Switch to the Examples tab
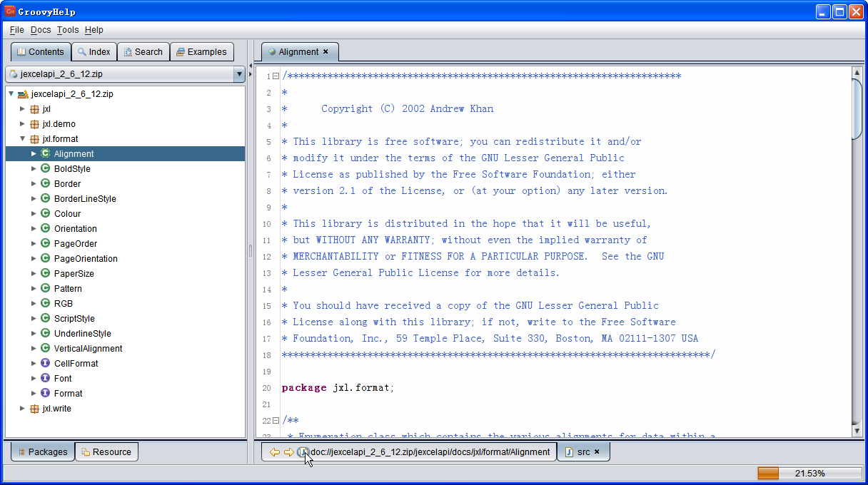This screenshot has width=868, height=485. click(202, 52)
